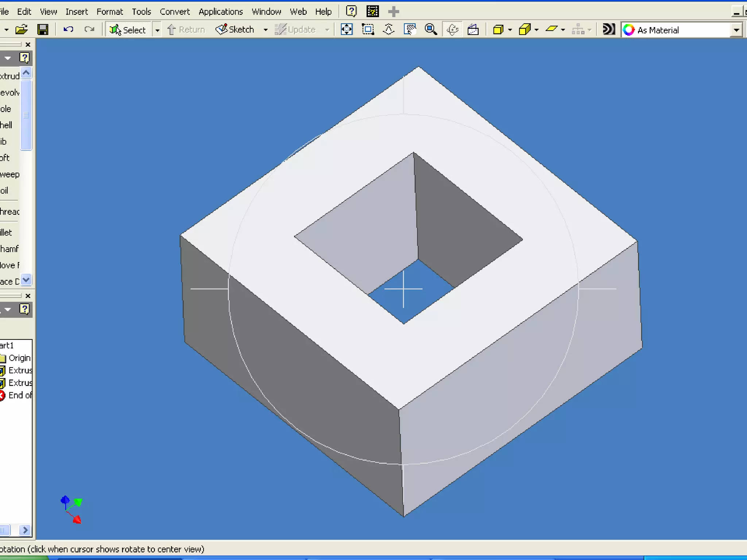Undo the last action

click(x=68, y=30)
